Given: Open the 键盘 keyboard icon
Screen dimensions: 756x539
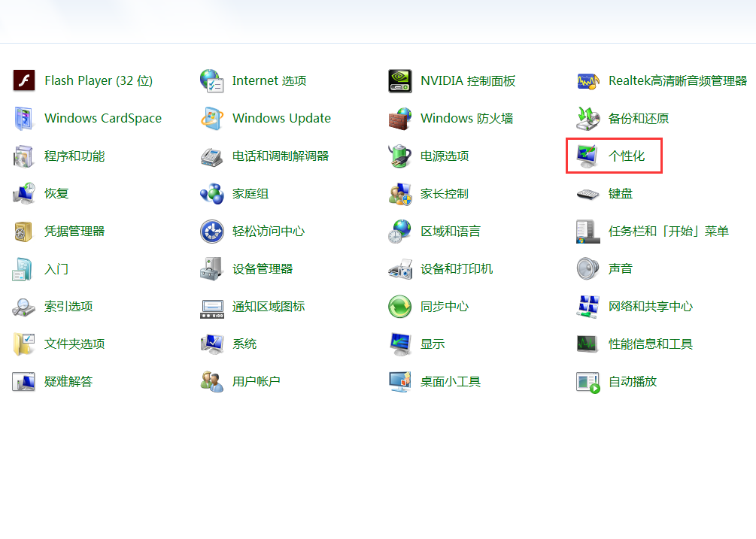Looking at the screenshot, I should [x=587, y=193].
